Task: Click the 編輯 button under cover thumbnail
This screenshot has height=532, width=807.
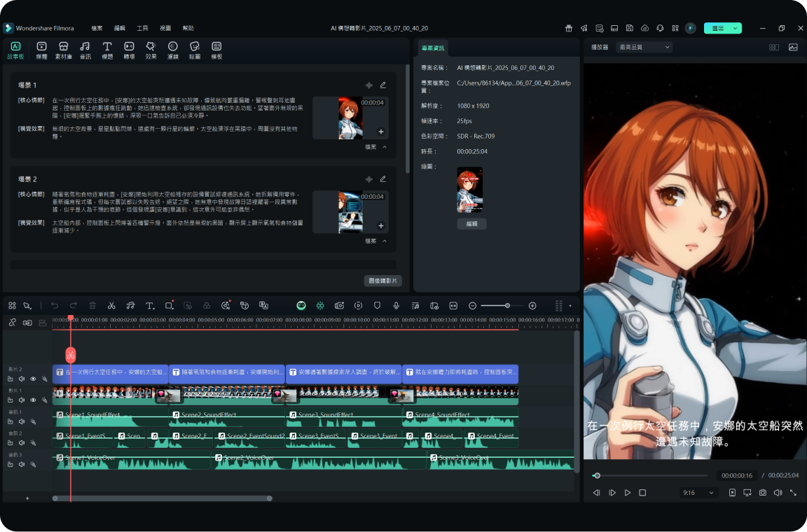Action: coord(471,224)
